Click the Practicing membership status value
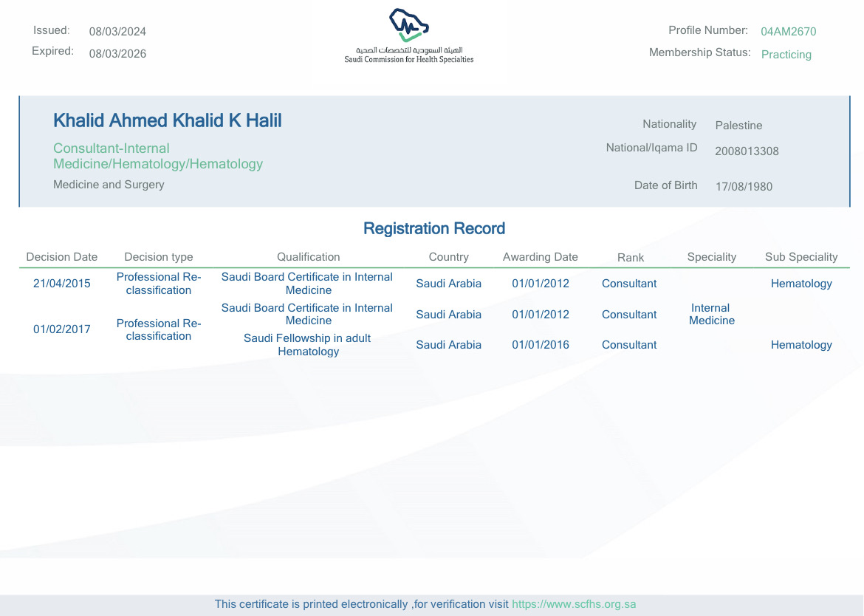The image size is (864, 616). [x=786, y=55]
